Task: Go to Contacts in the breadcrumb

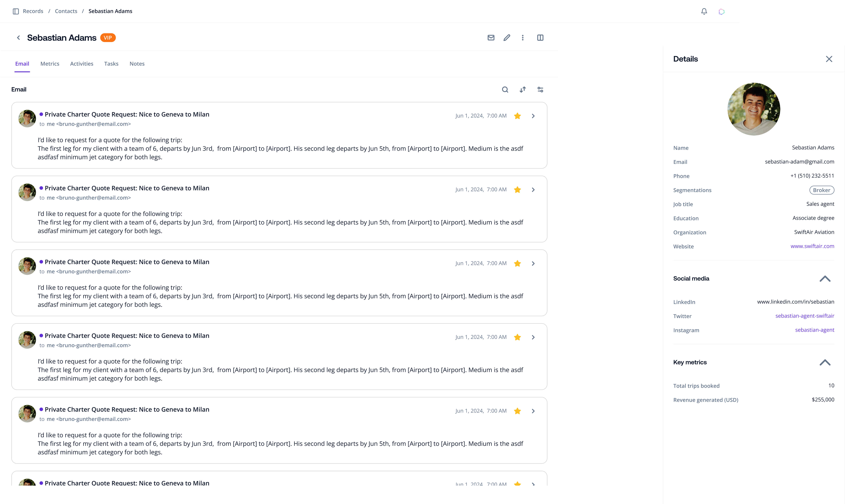Action: tap(66, 11)
